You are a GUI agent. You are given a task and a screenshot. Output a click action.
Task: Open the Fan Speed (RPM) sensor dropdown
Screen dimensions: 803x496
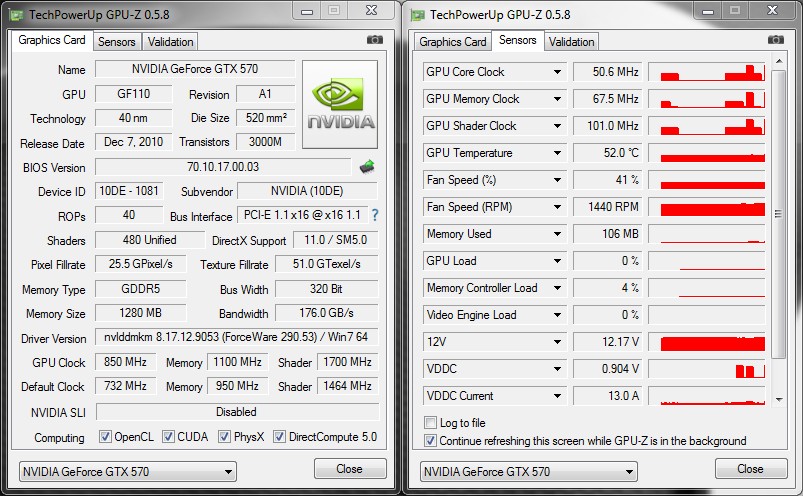[x=557, y=207]
